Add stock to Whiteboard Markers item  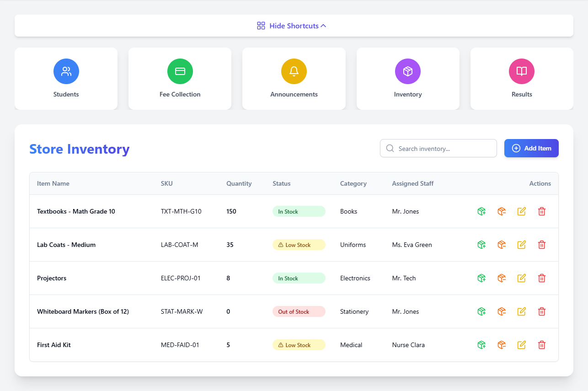point(481,311)
